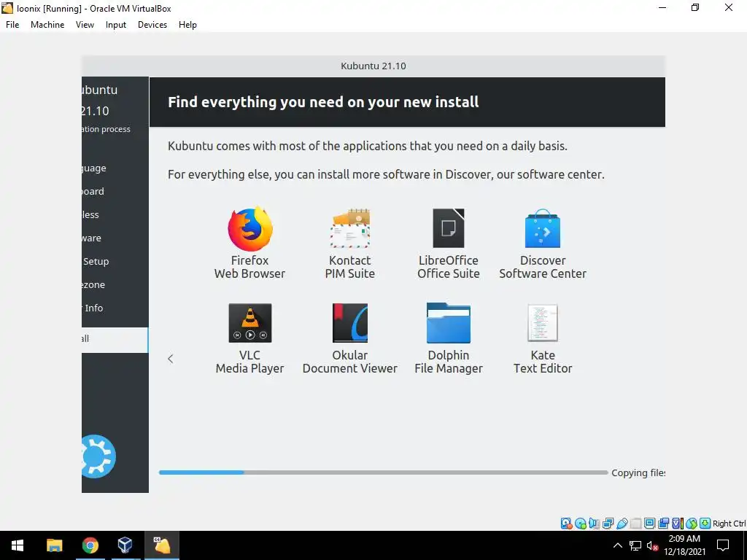Click the Windows network tray icon
747x560 pixels.
pyautogui.click(x=635, y=545)
